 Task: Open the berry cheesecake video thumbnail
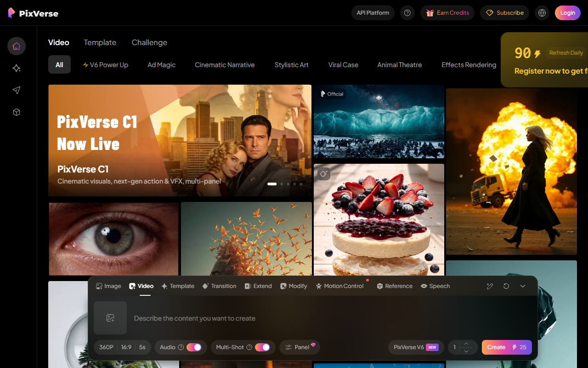coord(379,219)
